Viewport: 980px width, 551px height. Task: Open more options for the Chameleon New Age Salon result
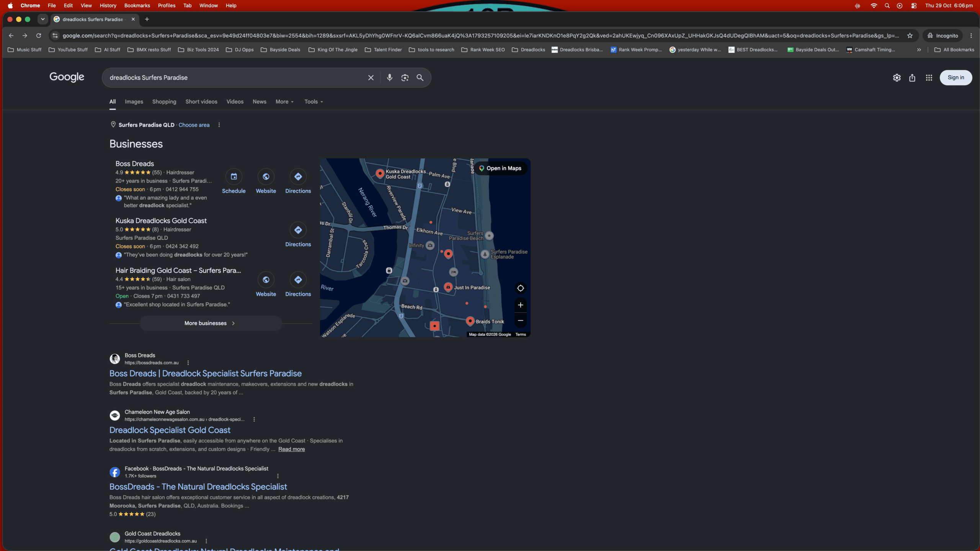pos(254,419)
